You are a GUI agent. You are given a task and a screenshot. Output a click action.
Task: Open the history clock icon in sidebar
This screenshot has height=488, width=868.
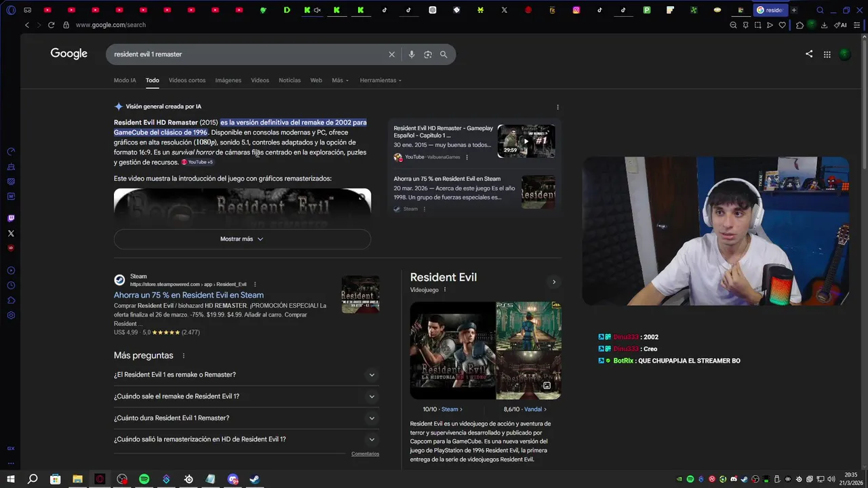coord(11,285)
